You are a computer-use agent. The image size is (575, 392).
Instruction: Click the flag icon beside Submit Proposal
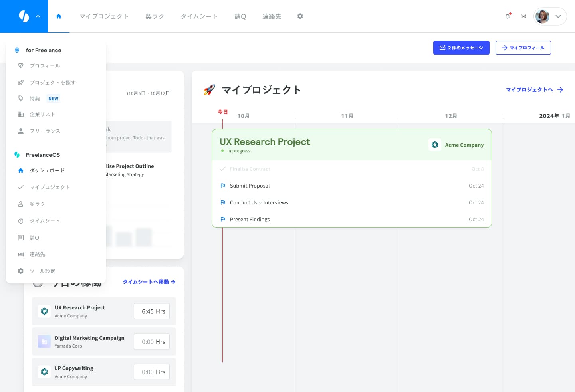click(x=223, y=186)
